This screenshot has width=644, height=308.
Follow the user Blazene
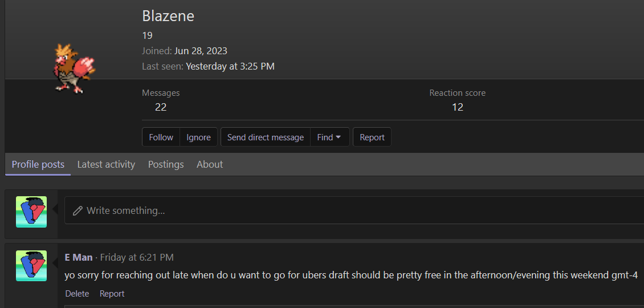[x=161, y=137]
